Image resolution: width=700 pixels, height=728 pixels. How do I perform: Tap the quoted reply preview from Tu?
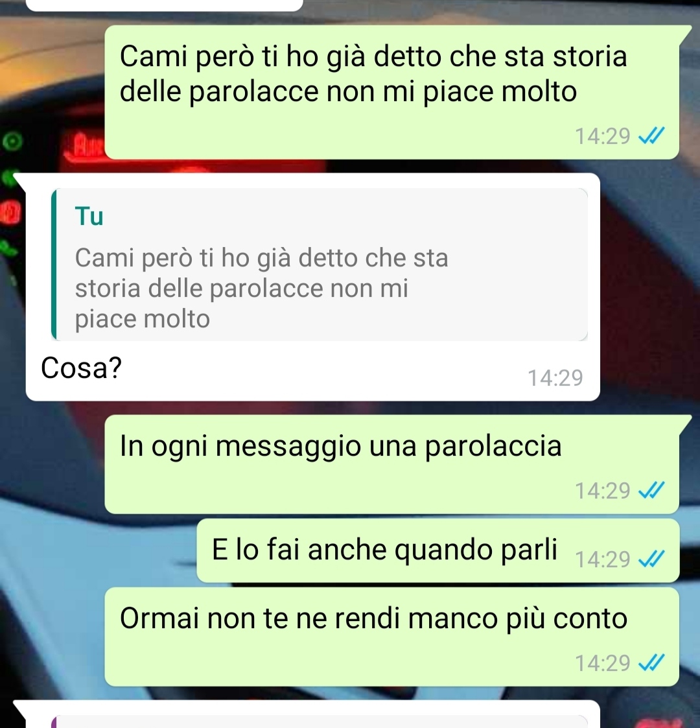pos(320,264)
